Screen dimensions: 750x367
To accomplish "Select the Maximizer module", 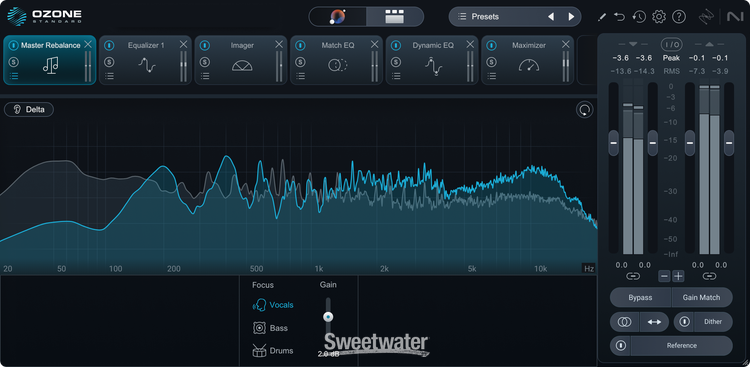I will coord(528,60).
